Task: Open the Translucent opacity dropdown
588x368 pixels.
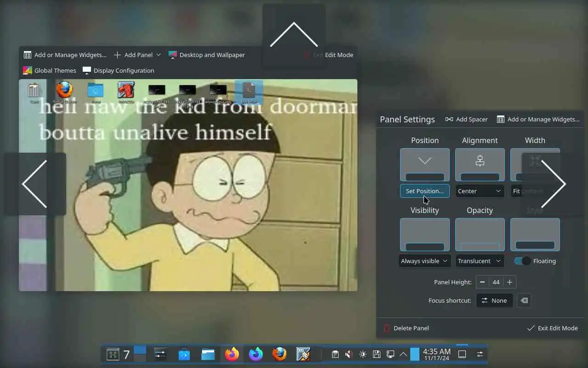Action: point(480,261)
